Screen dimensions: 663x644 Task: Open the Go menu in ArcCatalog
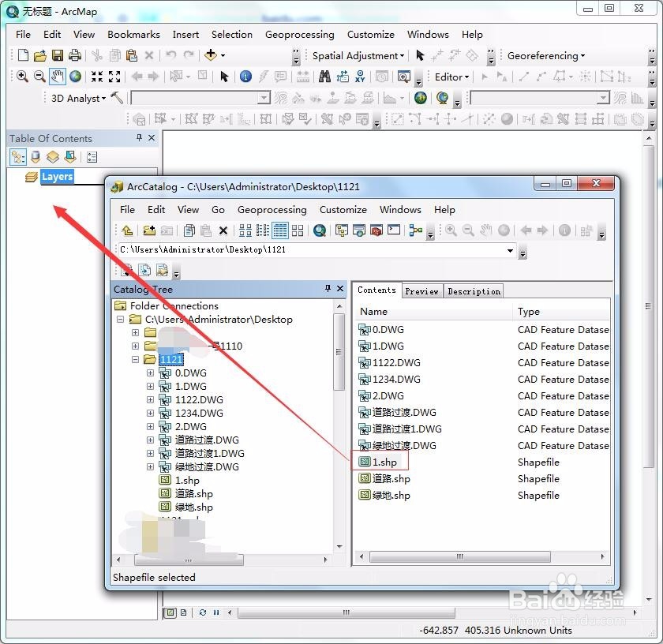tap(218, 209)
